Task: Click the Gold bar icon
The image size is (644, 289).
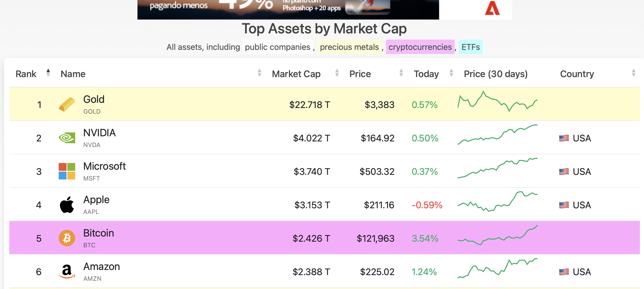Action: click(x=67, y=104)
